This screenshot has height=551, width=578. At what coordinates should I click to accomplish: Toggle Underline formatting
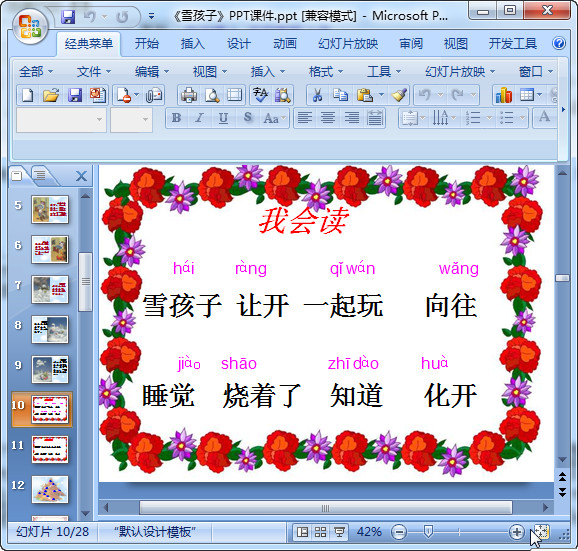coord(223,118)
